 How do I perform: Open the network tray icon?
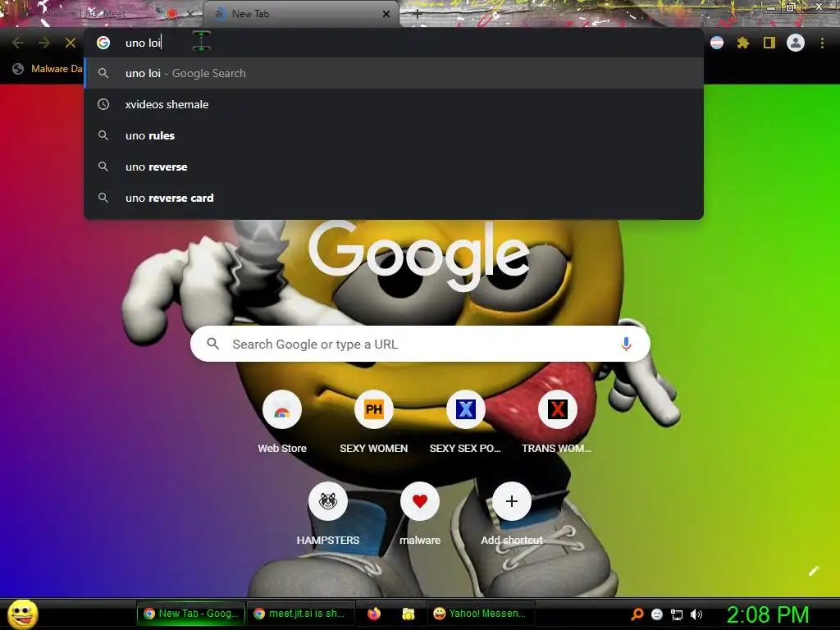click(x=677, y=614)
